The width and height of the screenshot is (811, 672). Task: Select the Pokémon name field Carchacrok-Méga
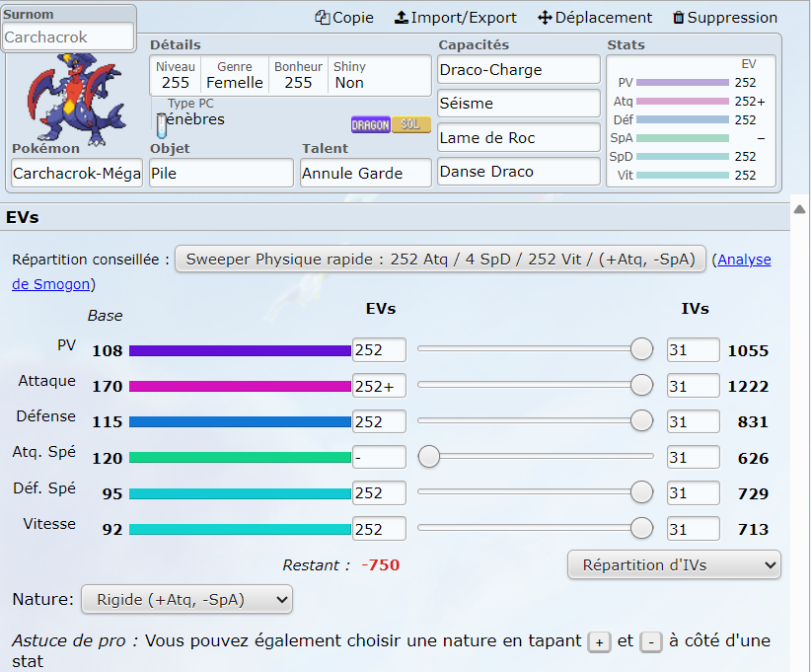(77, 173)
